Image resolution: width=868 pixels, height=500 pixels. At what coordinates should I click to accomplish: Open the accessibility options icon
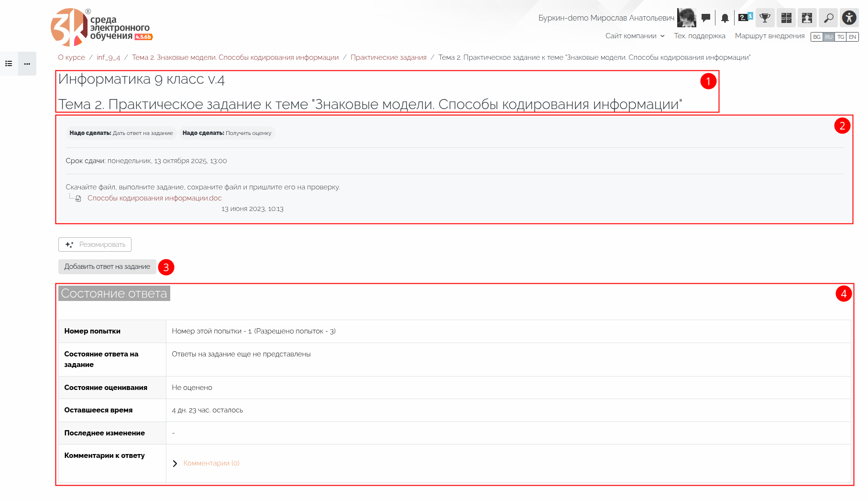point(849,18)
